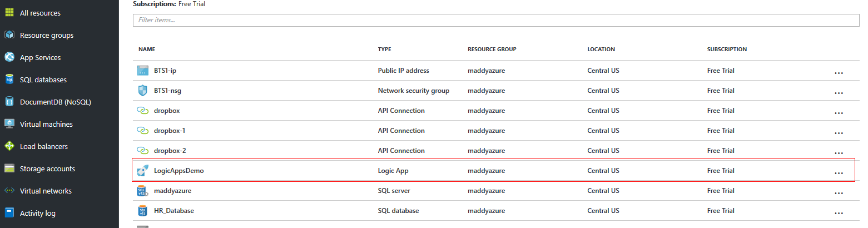Image resolution: width=868 pixels, height=228 pixels.
Task: Sort by the NAME column header
Action: [146, 49]
